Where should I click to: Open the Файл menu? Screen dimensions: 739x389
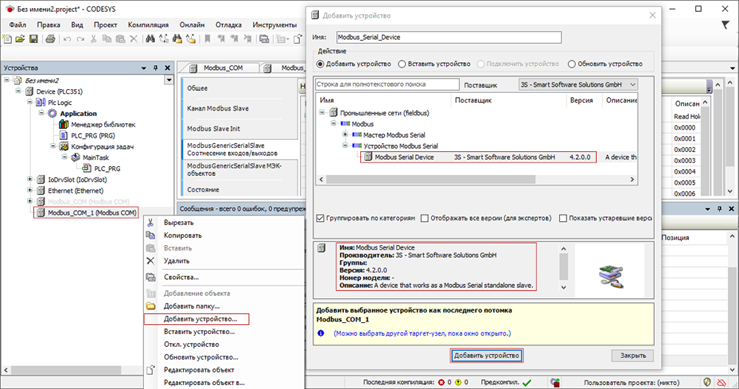click(17, 25)
